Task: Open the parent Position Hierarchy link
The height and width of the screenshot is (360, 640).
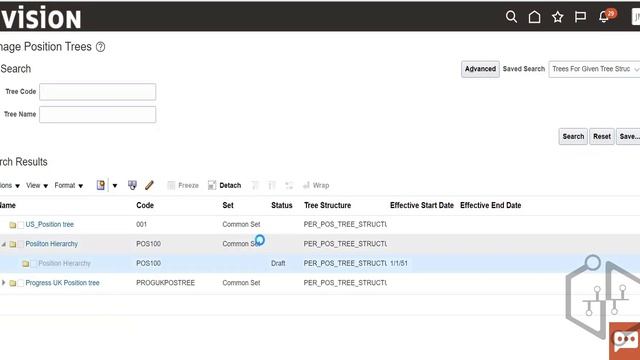Action: (51, 244)
